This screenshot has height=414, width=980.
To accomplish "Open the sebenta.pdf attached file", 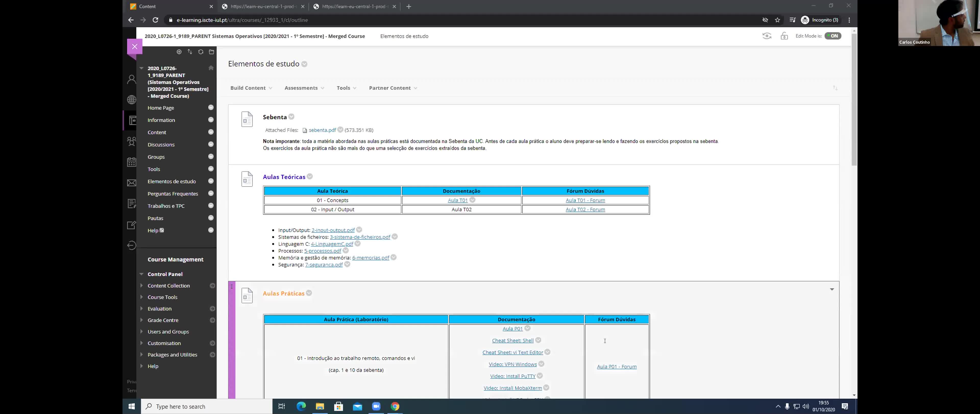I will pos(322,130).
